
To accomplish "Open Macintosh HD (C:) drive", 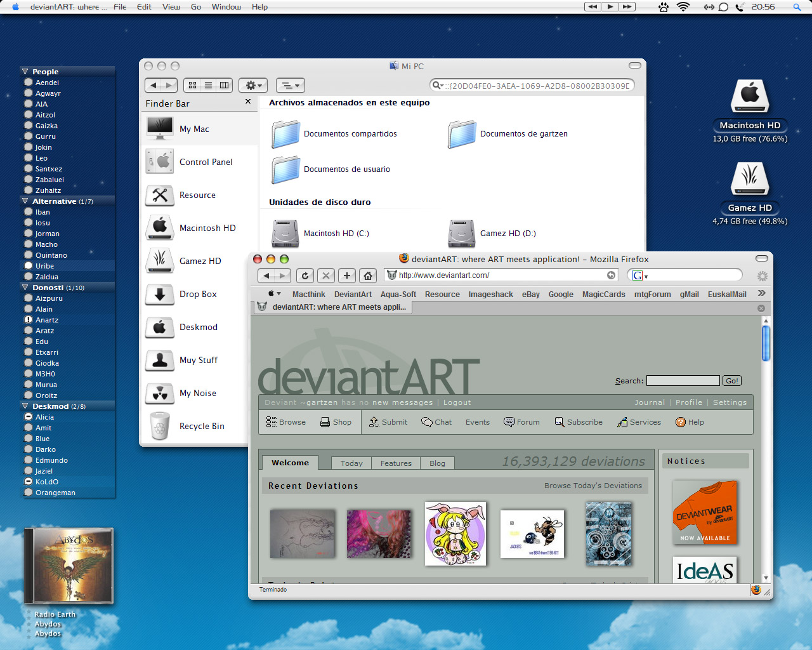I will pyautogui.click(x=320, y=234).
